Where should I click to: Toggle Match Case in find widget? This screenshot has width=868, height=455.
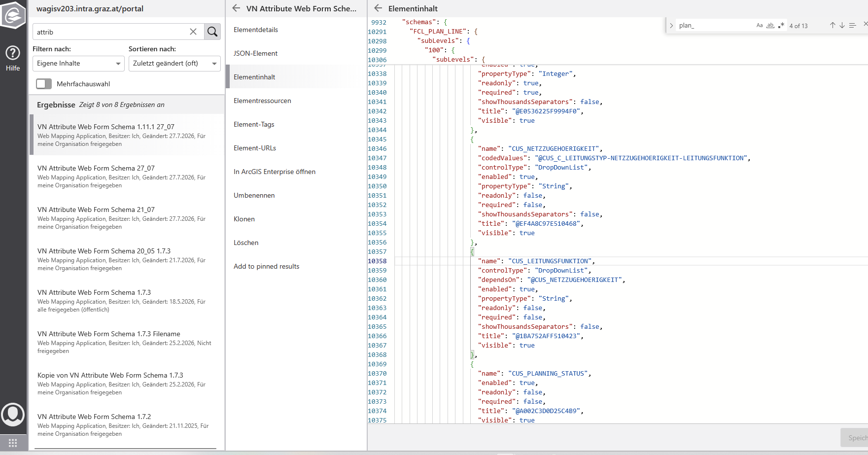pyautogui.click(x=760, y=26)
